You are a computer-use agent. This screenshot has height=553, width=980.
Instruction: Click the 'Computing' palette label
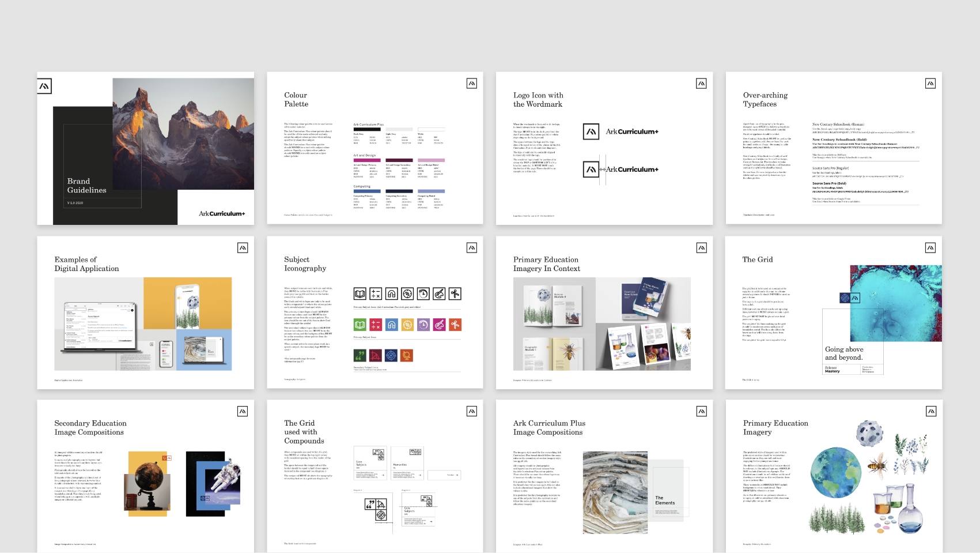pyautogui.click(x=362, y=186)
